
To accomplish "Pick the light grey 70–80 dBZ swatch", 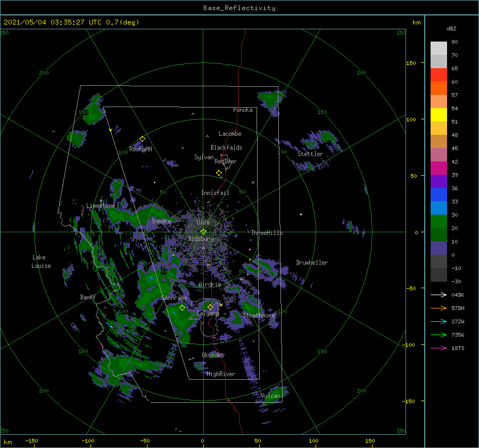I will 439,48.
